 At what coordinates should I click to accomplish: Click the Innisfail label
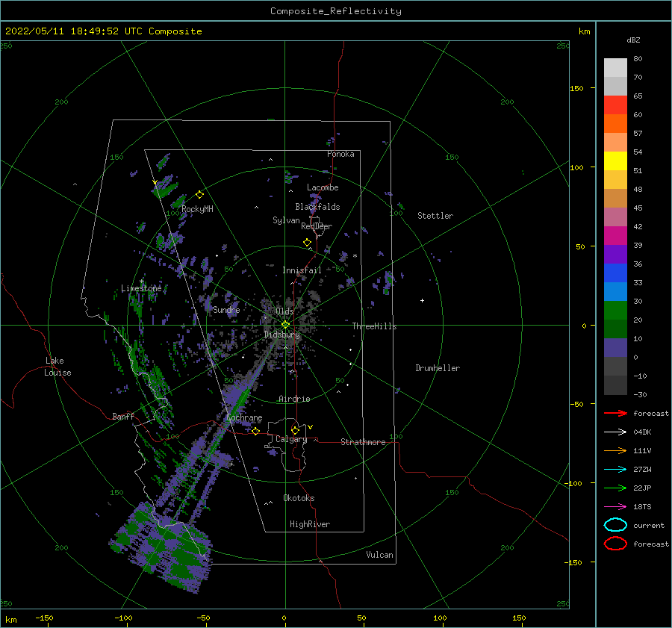(x=302, y=270)
